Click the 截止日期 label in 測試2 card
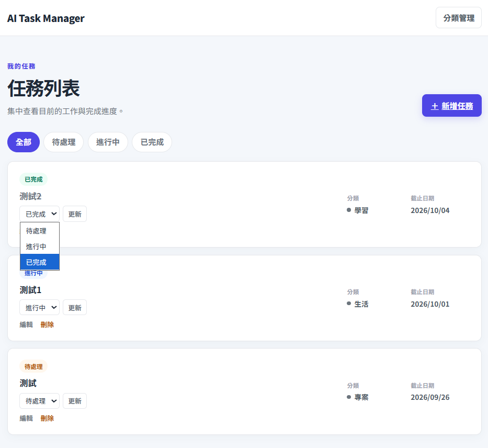This screenshot has width=488, height=448. (422, 198)
